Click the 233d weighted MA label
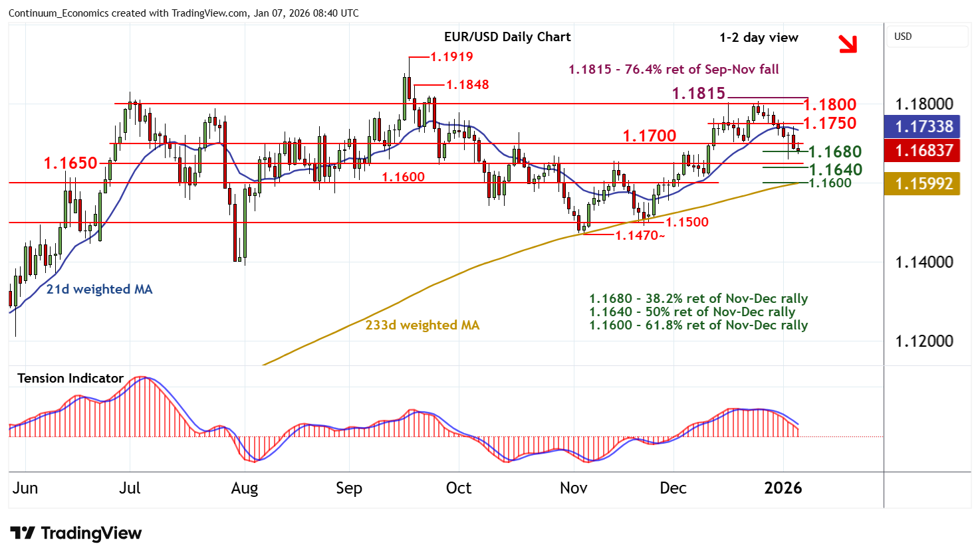This screenshot has height=558, width=980. (422, 325)
